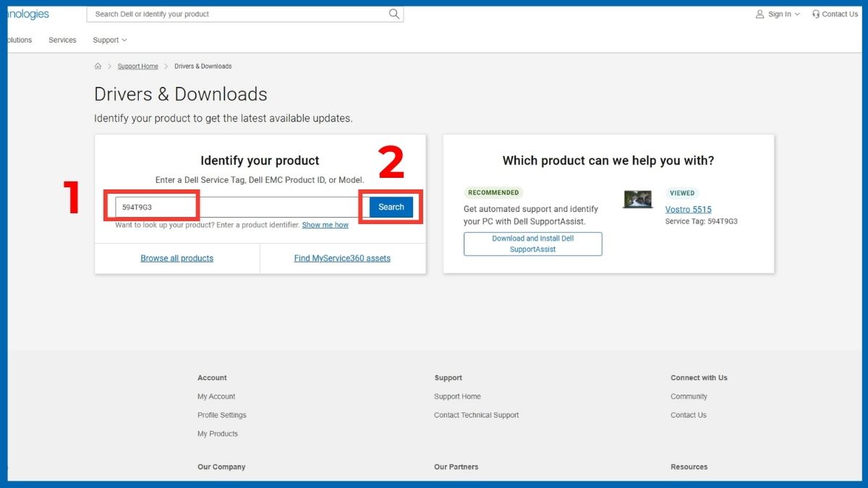868x488 pixels.
Task: Open the Vostro 5515 laptop thumbnail
Action: point(637,200)
